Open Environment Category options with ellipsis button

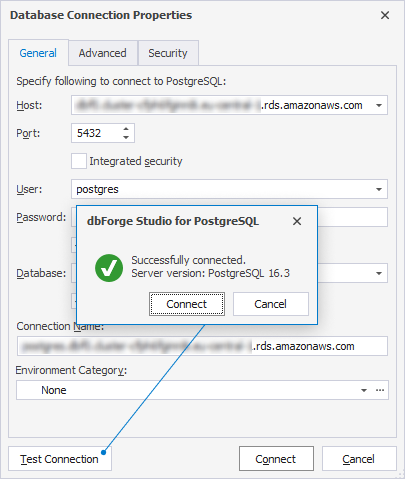(x=380, y=390)
